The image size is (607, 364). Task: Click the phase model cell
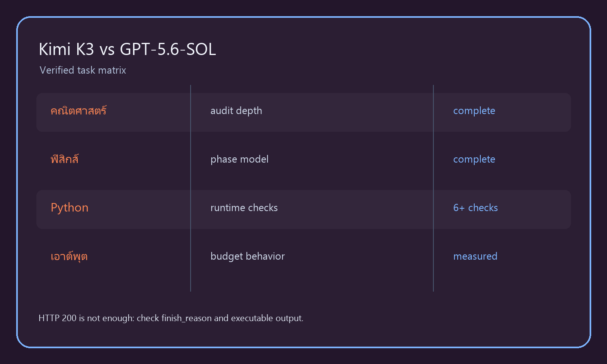pos(240,159)
